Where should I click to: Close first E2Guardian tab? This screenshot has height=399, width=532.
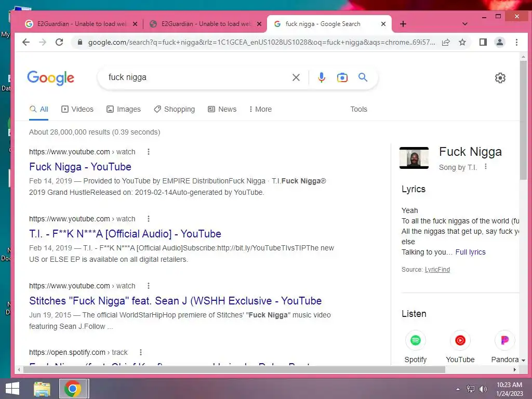[x=135, y=24]
